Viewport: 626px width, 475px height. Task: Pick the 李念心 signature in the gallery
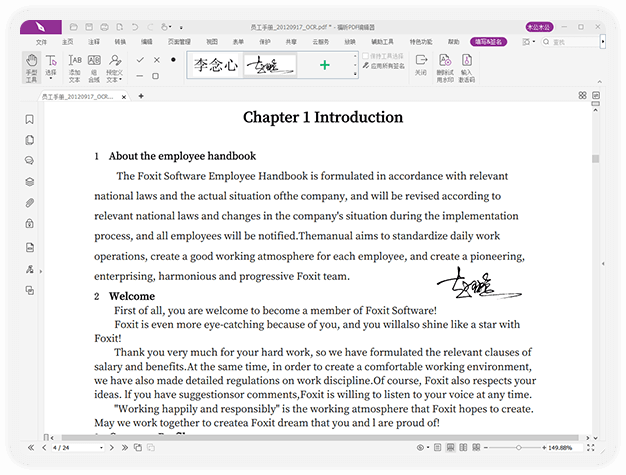click(x=216, y=65)
